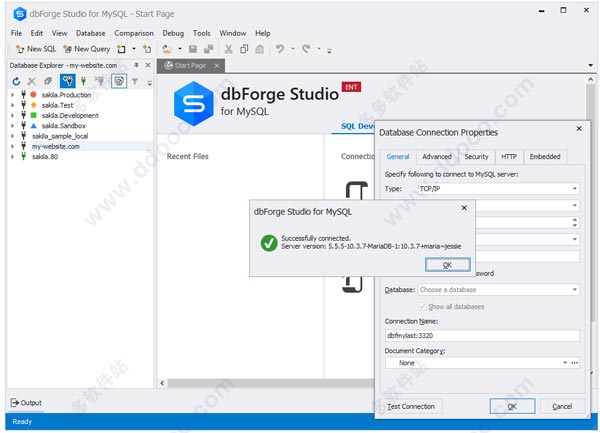Switch to the Embedded tab
The image size is (600, 433).
545,156
